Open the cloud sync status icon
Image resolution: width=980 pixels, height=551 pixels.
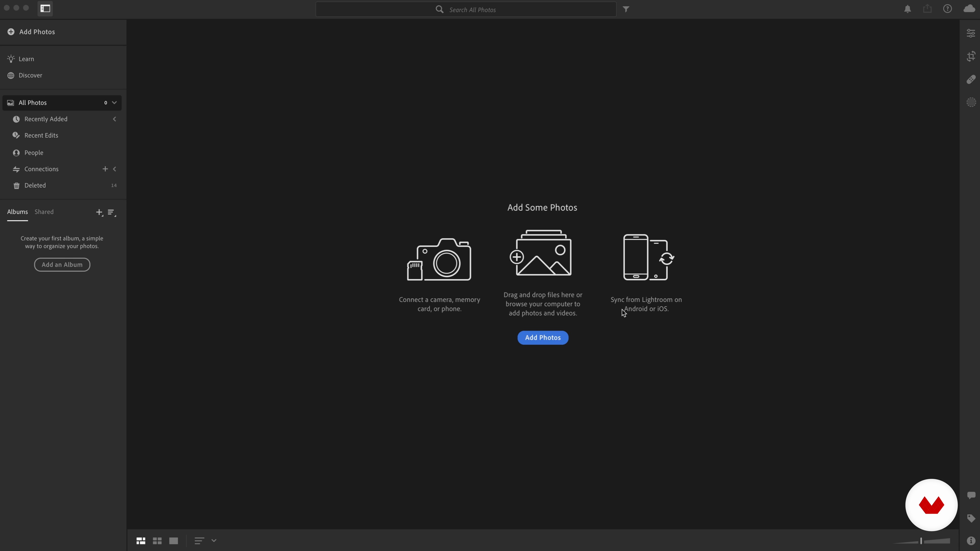[969, 9]
